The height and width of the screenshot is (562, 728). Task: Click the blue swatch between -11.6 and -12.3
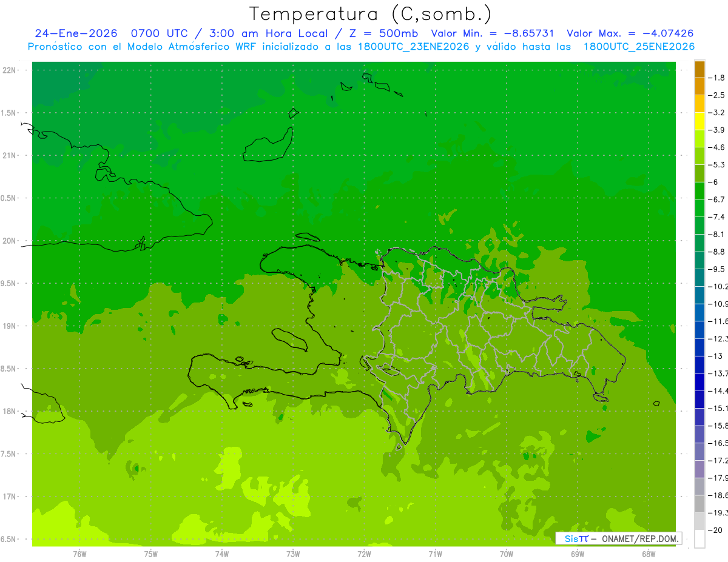click(699, 330)
